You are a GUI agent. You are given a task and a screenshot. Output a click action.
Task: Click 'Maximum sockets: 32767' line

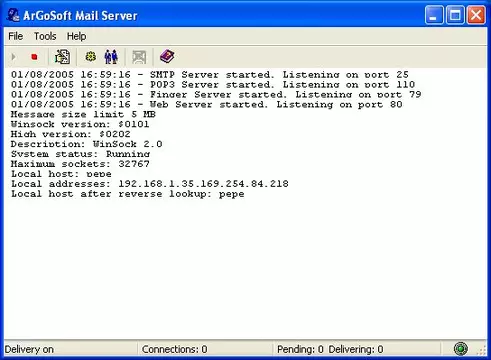(80, 164)
